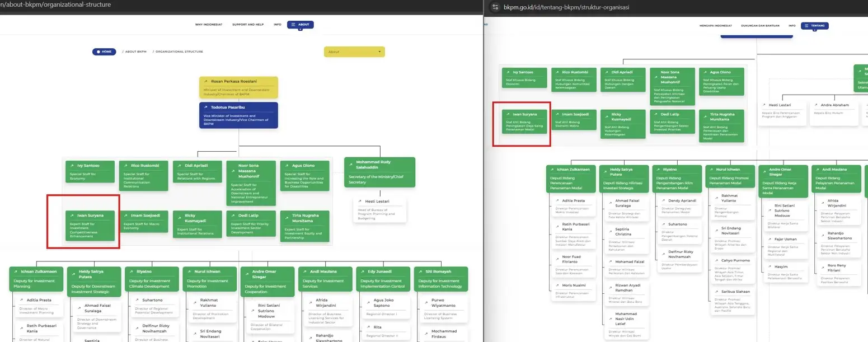Select Muhammad Nasir Udin Latief card
Image resolution: width=868 pixels, height=342 pixels.
pos(626,325)
